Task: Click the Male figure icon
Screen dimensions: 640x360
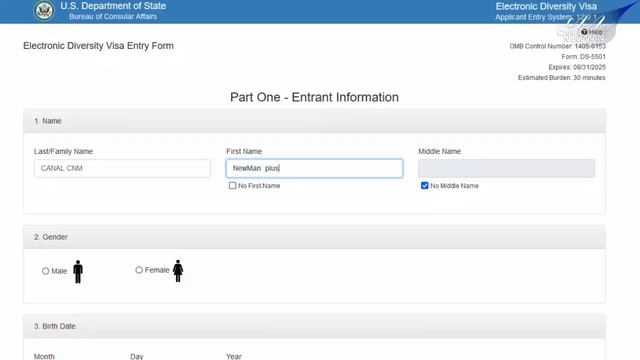Action: [78, 271]
